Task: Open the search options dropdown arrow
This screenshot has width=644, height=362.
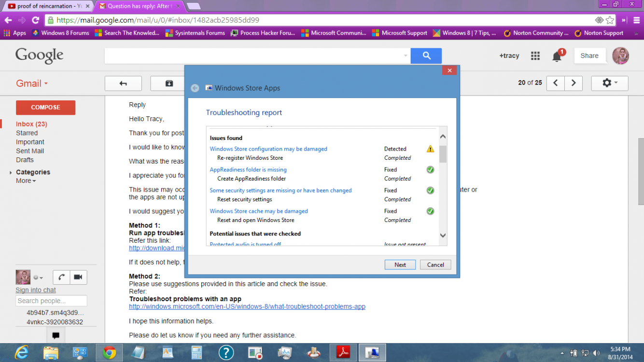Action: (406, 56)
